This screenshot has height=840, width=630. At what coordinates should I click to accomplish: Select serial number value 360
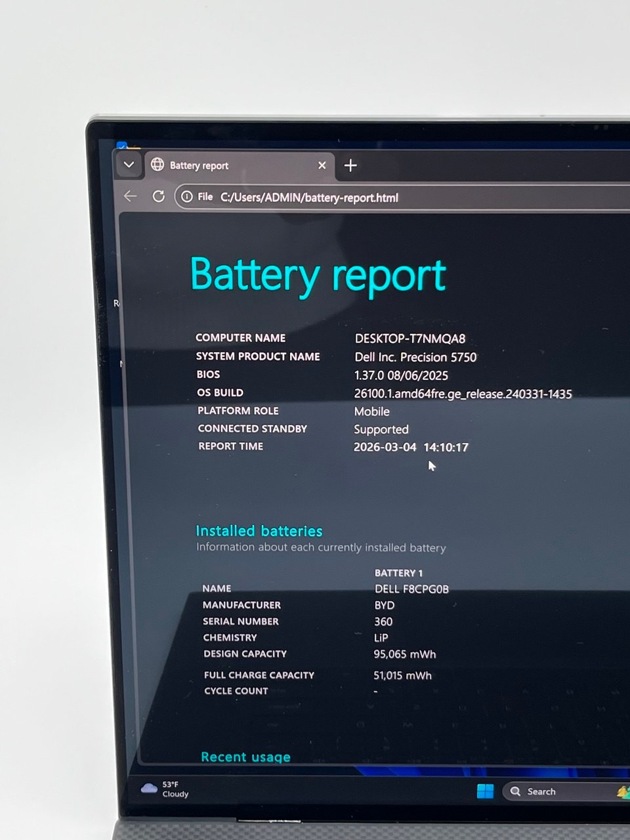[x=383, y=622]
